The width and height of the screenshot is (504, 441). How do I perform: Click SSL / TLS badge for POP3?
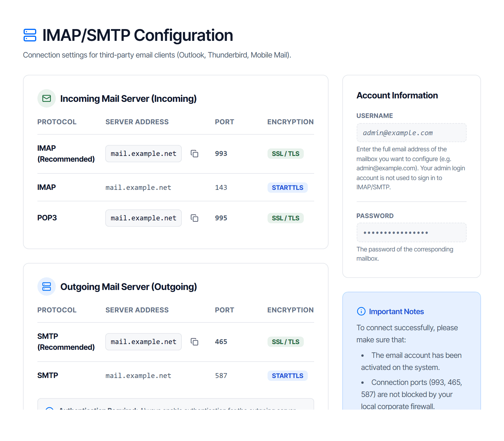point(286,218)
